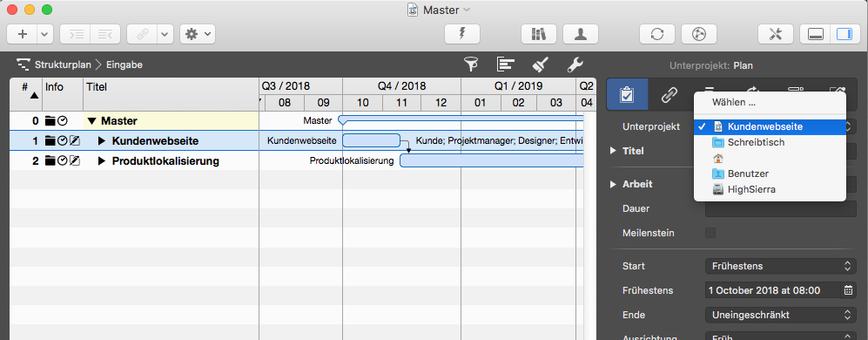Click the Strukturplan breadcrumb
This screenshot has width=868, height=340.
63,65
